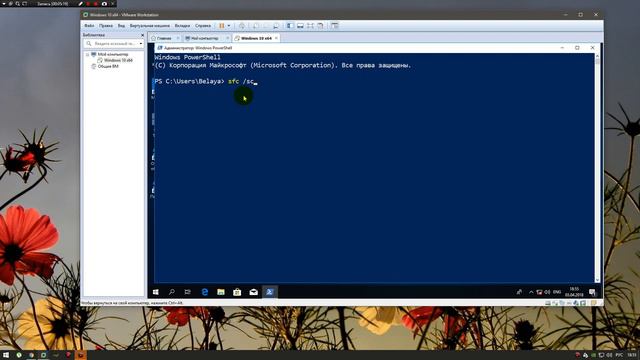Viewport: 640px width, 360px height.
Task: Launch Edge from guest taskbar
Action: (204, 292)
